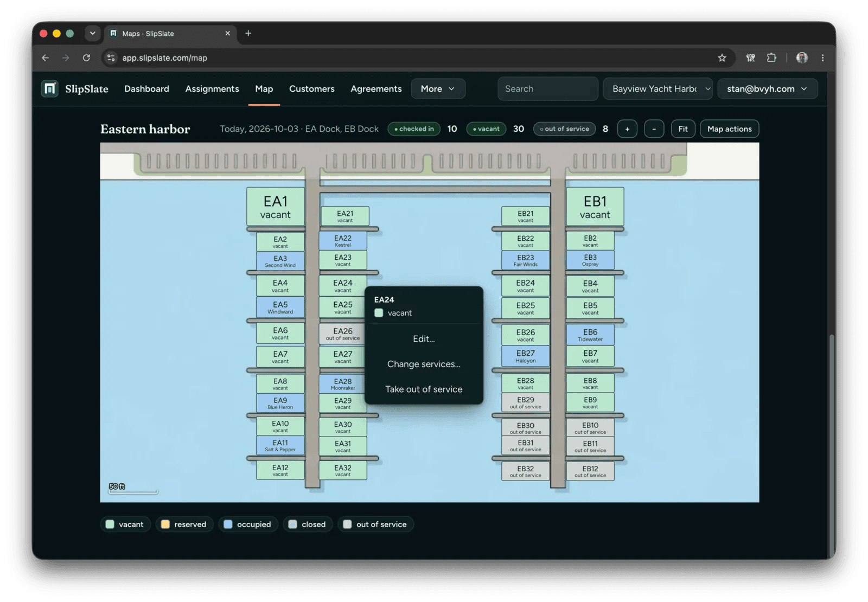This screenshot has height=602, width=868.
Task: Open the Bayview Yacht Harbor selector
Action: click(658, 89)
